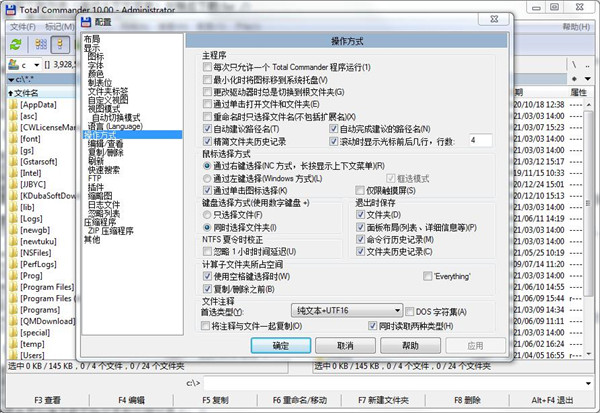Select 颜色 in the settings tree
Image resolution: width=600 pixels, height=413 pixels.
pos(98,74)
